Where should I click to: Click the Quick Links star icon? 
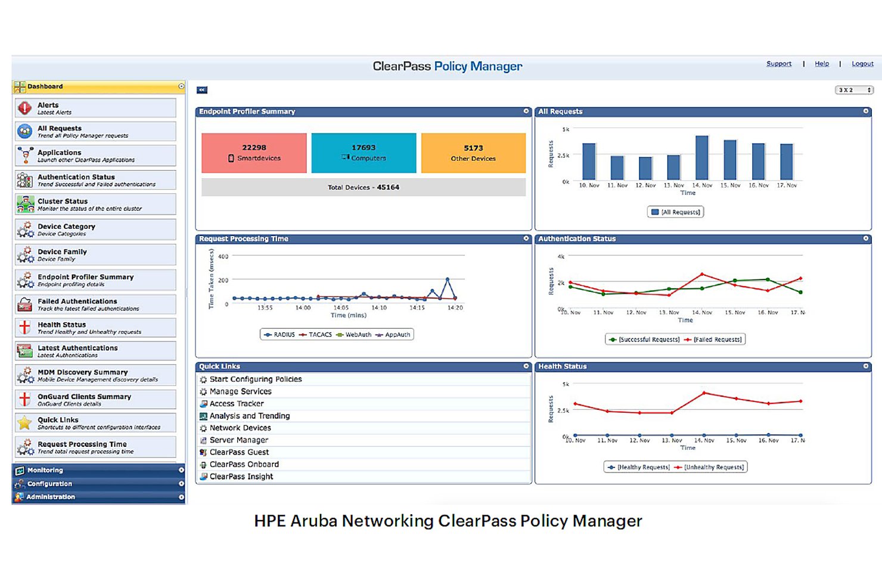click(25, 423)
